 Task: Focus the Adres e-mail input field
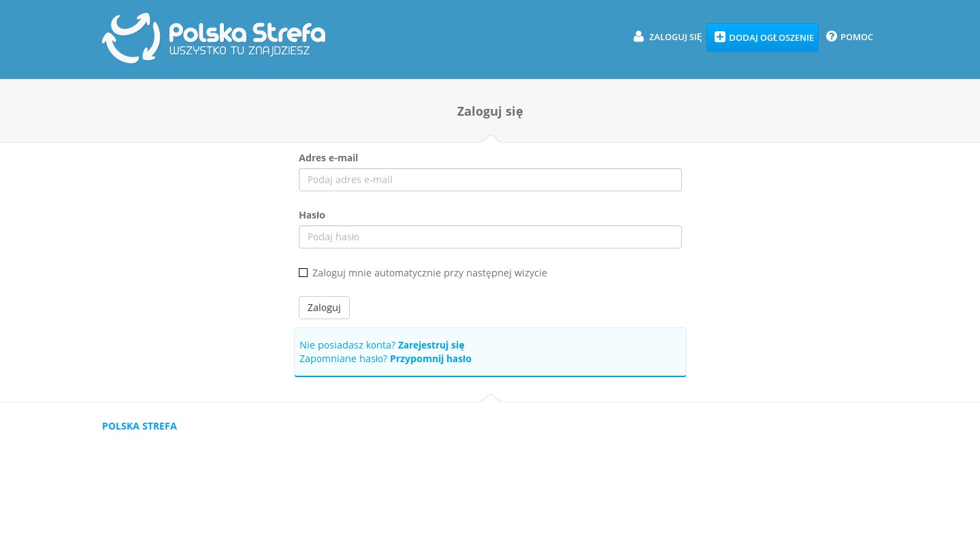490,180
